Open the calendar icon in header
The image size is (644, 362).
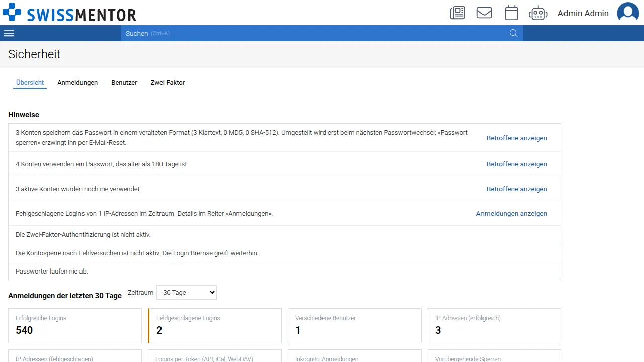coord(511,13)
